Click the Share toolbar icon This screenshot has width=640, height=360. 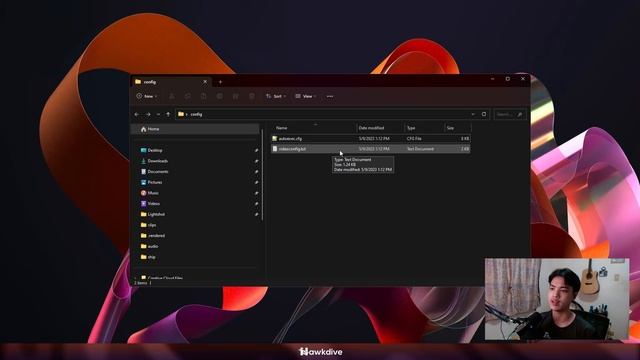[236, 96]
